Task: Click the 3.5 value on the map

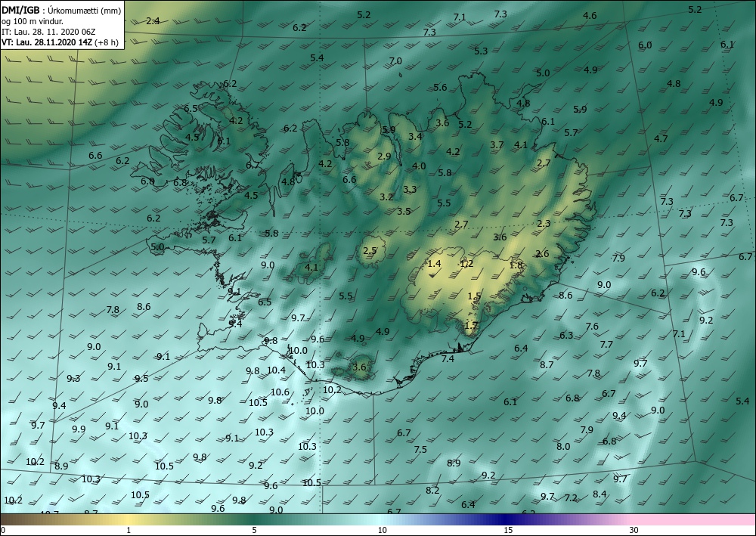Action: coord(404,211)
